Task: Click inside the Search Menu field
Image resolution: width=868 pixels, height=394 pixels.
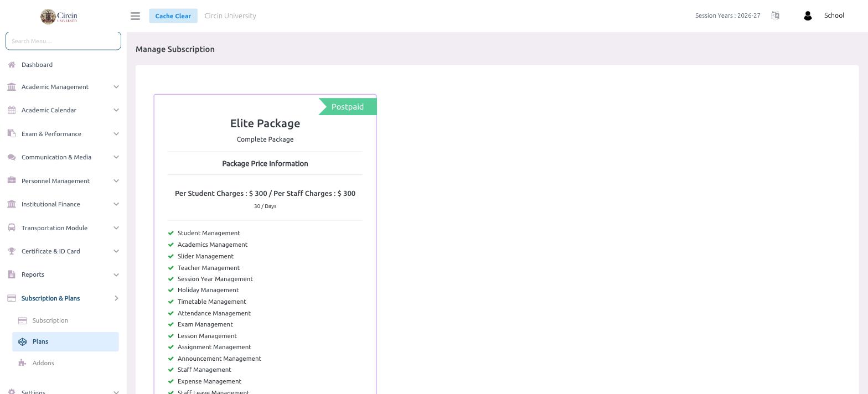Action: 63,41
